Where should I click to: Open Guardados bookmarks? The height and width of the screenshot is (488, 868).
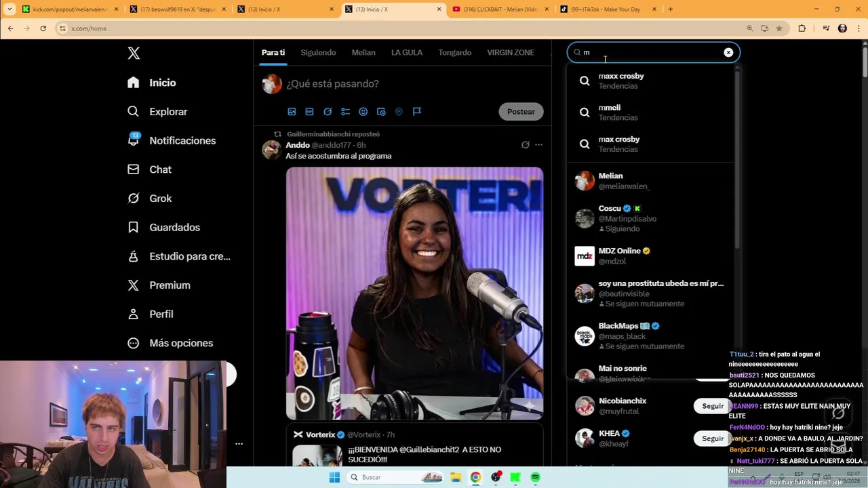(163, 228)
